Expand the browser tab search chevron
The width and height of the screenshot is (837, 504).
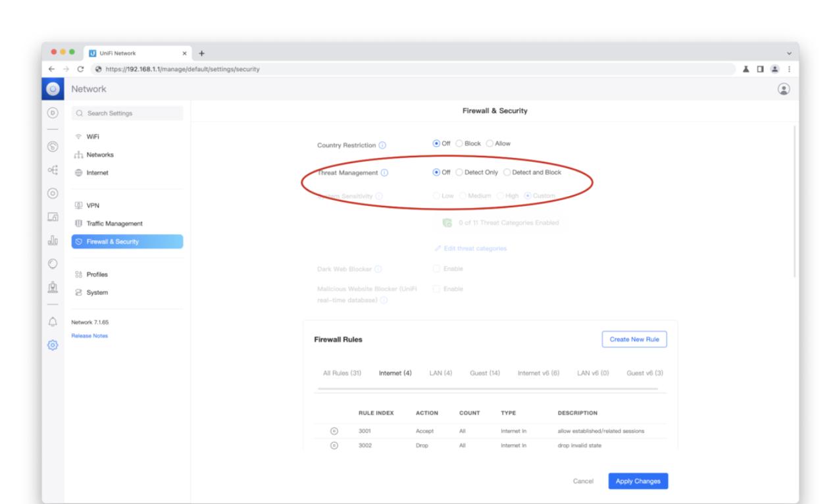790,53
